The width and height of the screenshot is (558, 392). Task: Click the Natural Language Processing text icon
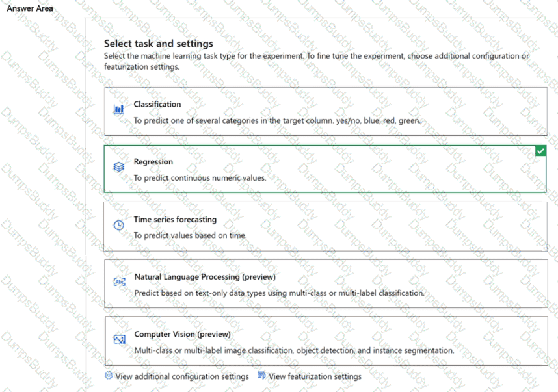coord(119,281)
